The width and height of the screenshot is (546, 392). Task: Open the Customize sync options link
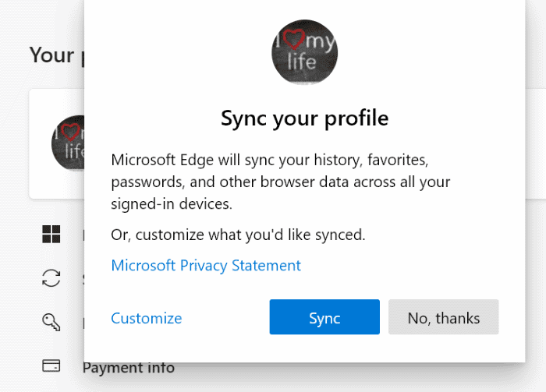[x=146, y=318]
